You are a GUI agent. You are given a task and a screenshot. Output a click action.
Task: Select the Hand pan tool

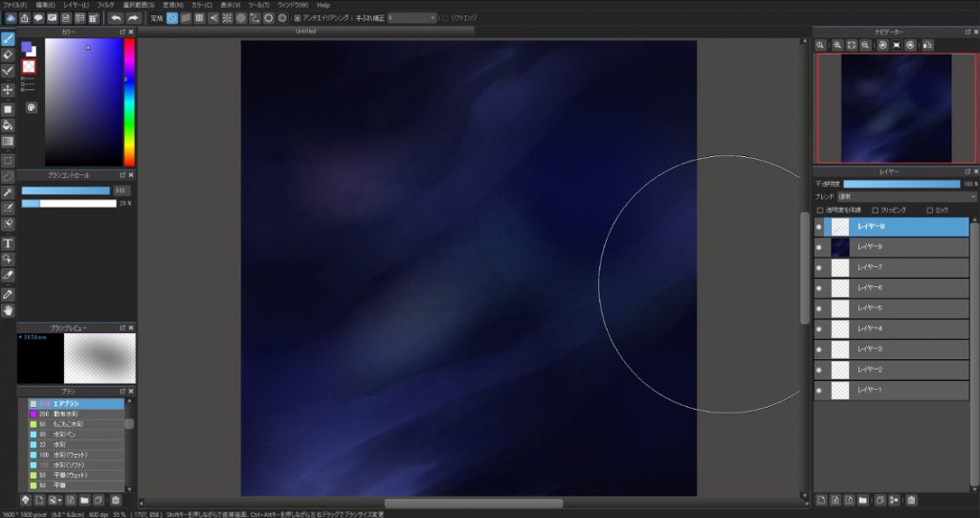coord(8,310)
